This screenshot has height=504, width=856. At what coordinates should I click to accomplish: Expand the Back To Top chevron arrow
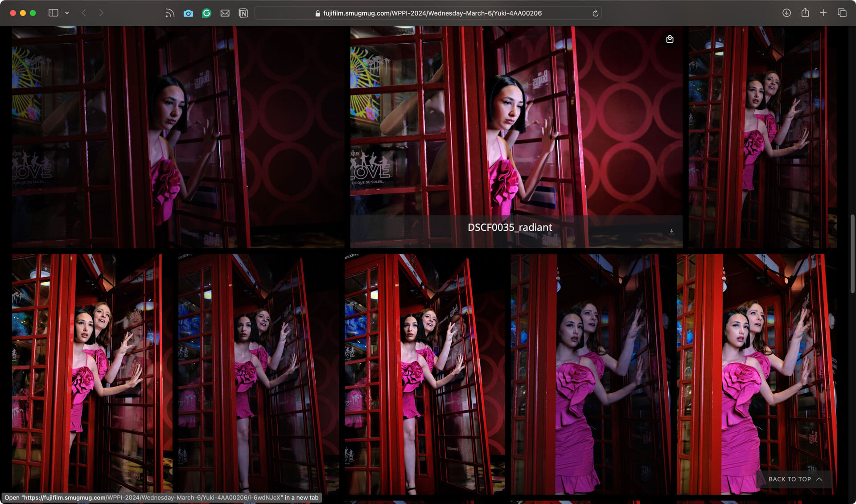pyautogui.click(x=819, y=479)
